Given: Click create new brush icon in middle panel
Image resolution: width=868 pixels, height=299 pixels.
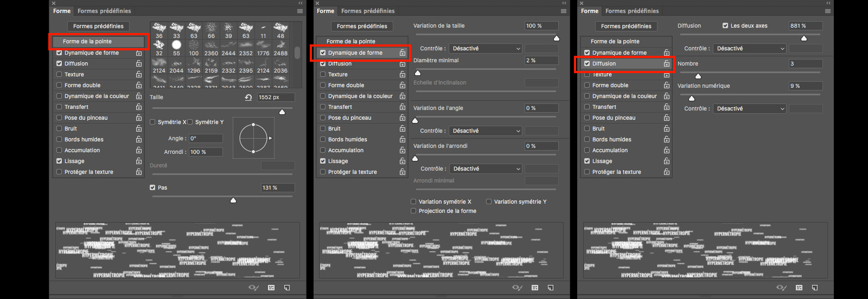Looking at the screenshot, I should 551,288.
